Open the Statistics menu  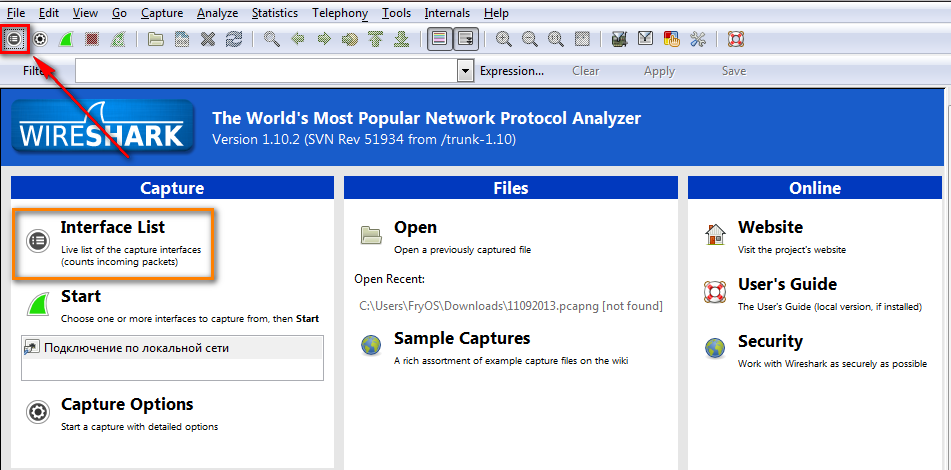pyautogui.click(x=274, y=13)
